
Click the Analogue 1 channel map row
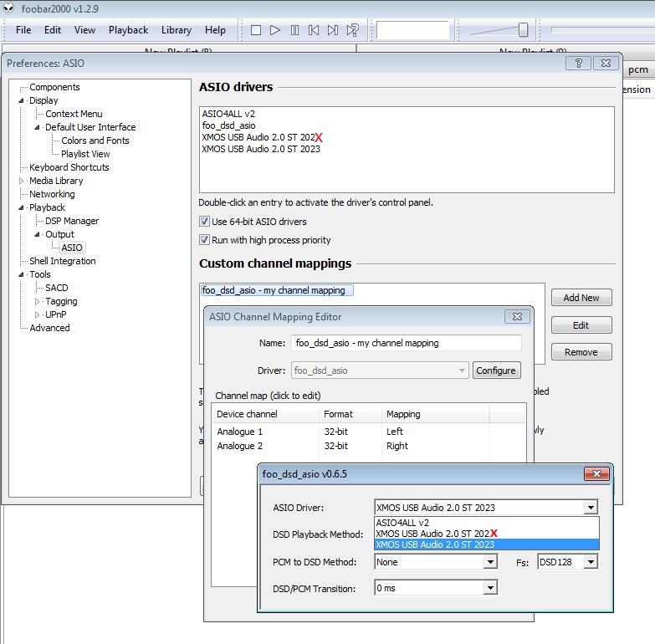(x=368, y=432)
